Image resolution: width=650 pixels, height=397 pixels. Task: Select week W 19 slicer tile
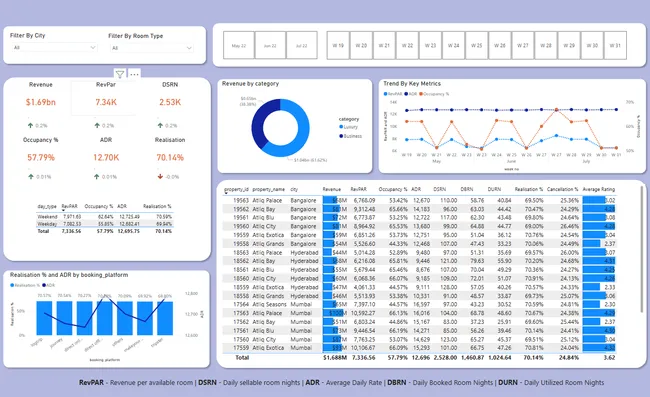338,45
